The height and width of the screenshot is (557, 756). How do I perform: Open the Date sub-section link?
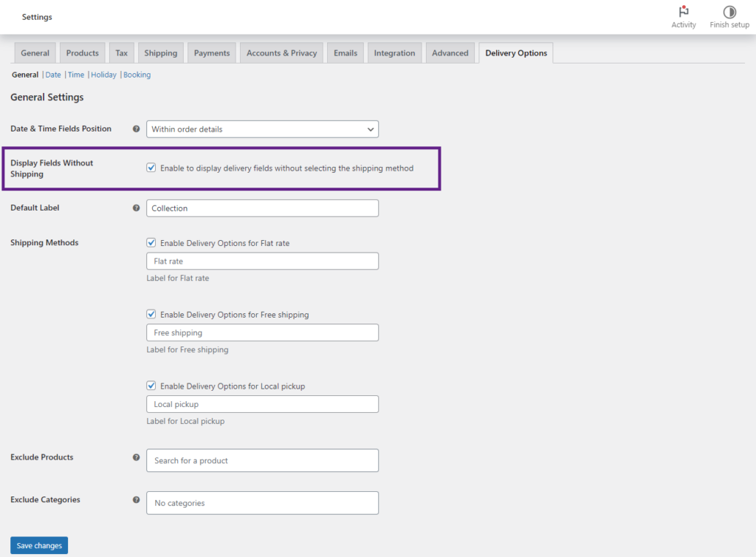coord(53,75)
